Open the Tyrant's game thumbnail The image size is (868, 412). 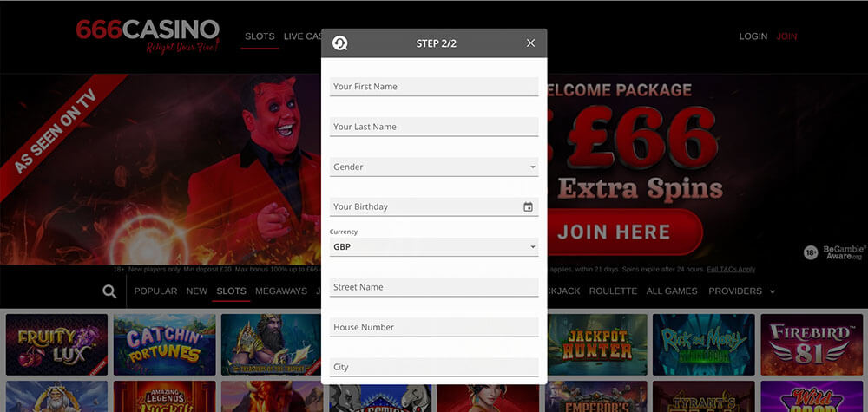click(704, 396)
